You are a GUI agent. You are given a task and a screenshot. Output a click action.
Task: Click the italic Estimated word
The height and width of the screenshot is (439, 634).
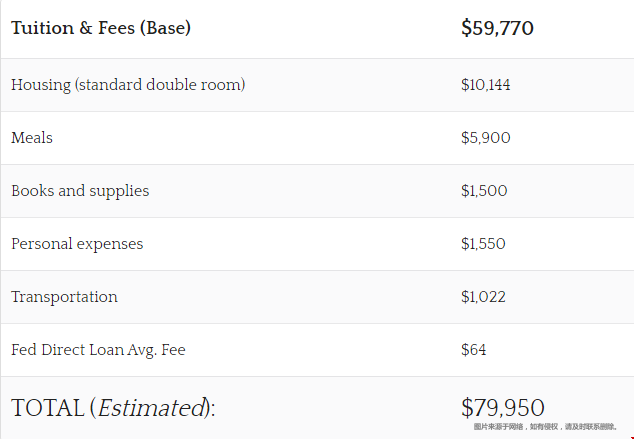(152, 408)
